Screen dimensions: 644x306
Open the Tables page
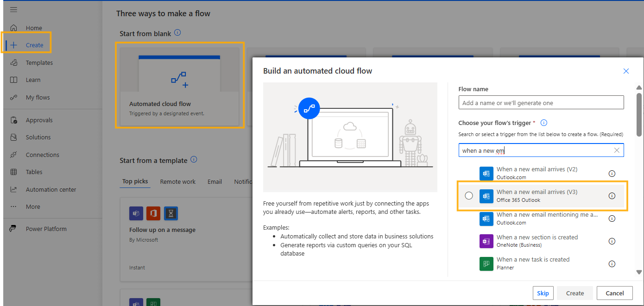[34, 172]
